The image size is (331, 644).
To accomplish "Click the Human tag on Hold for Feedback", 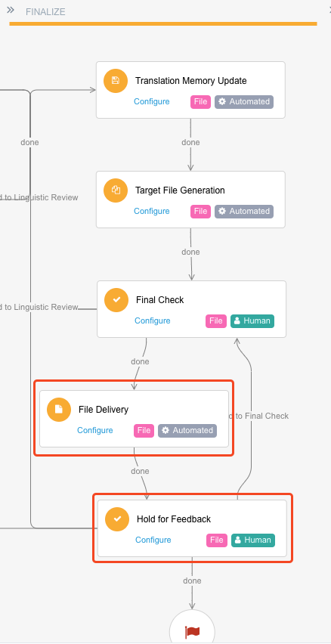I will click(x=253, y=540).
